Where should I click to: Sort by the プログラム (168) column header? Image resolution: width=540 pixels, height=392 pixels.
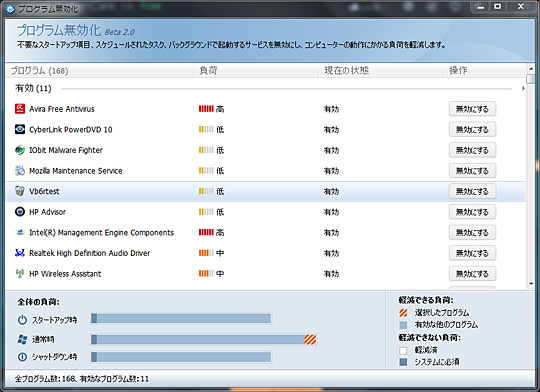(100, 71)
